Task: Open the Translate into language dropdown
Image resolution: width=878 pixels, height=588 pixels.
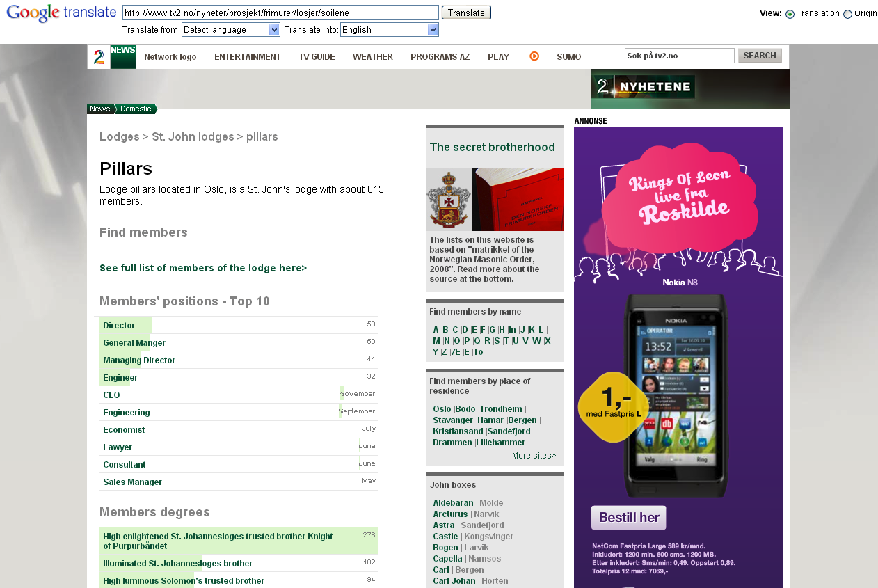Action: point(389,30)
